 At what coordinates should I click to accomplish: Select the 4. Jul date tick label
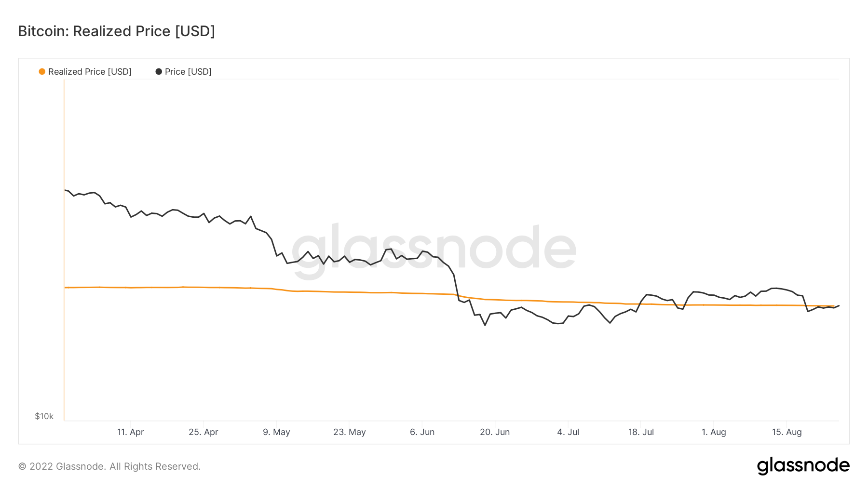point(568,432)
